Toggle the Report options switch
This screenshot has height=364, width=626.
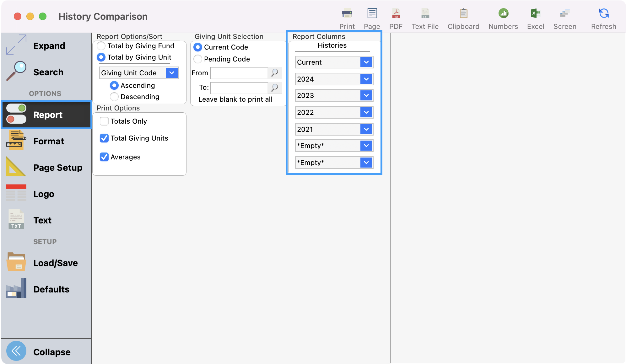[x=16, y=114]
